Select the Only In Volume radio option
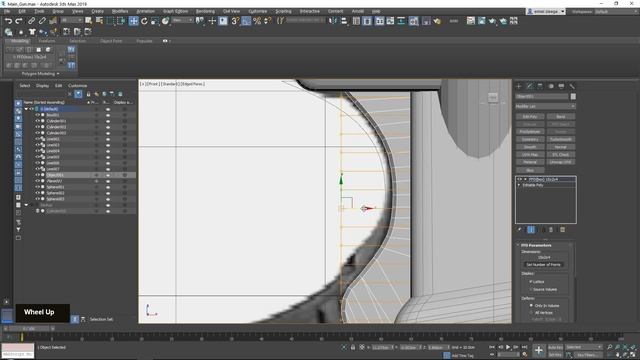The image size is (640, 360). click(x=531, y=305)
